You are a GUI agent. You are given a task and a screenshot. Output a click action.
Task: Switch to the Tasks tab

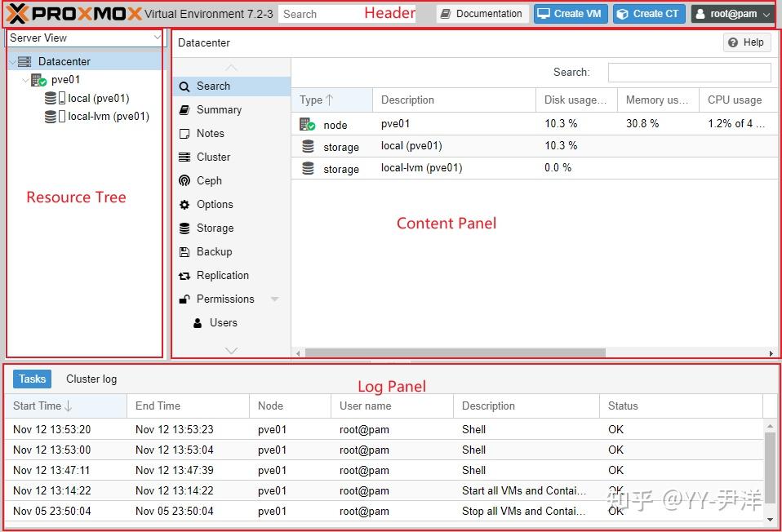coord(32,379)
